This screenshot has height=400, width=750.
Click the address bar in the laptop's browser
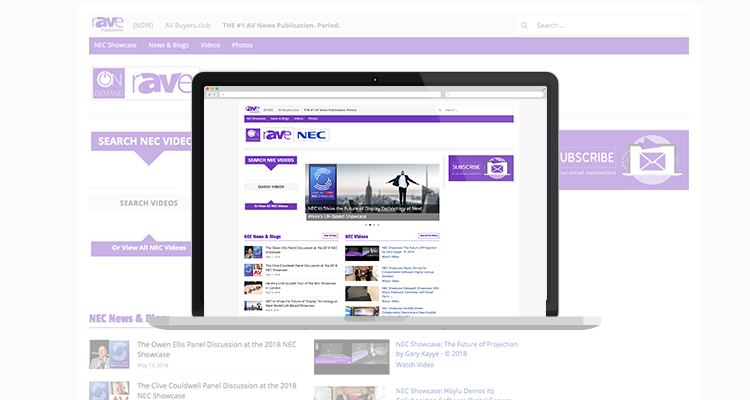tap(330, 94)
